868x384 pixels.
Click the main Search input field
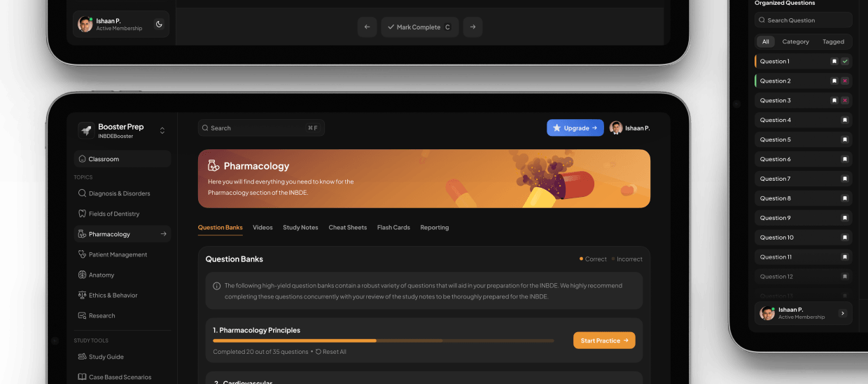261,128
